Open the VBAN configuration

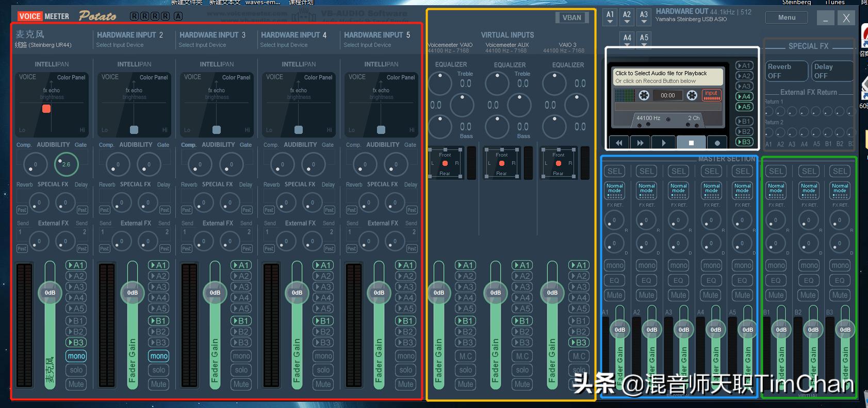[x=572, y=18]
